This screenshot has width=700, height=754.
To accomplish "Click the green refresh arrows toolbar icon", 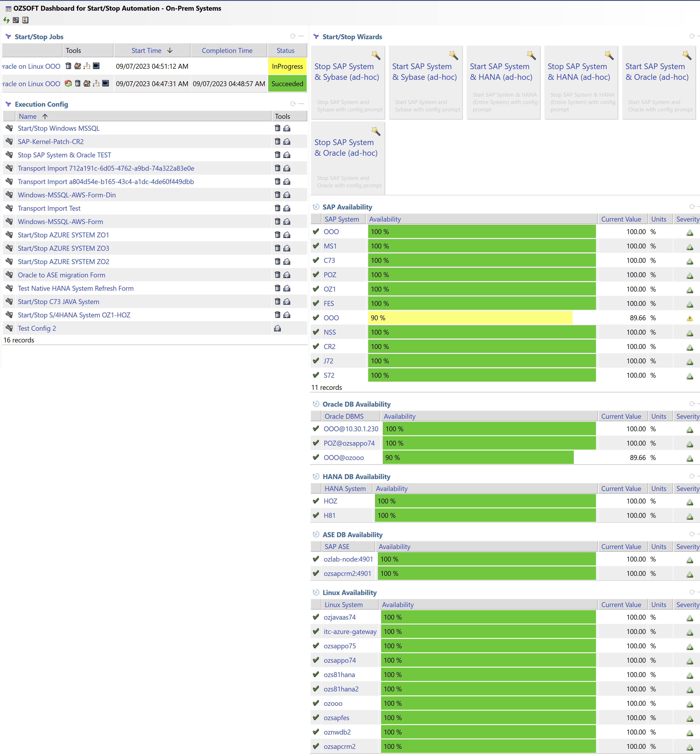I will (x=6, y=20).
